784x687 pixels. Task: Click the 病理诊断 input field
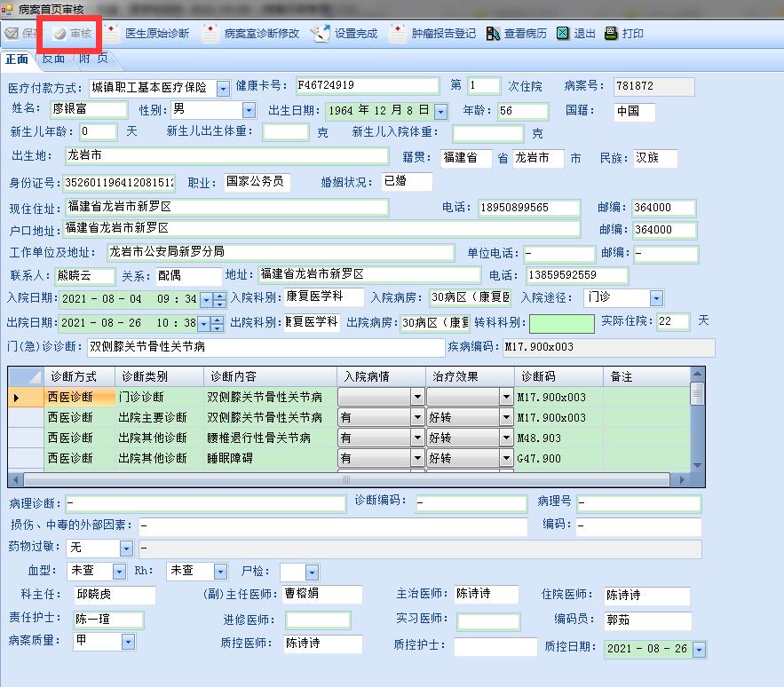pyautogui.click(x=206, y=503)
